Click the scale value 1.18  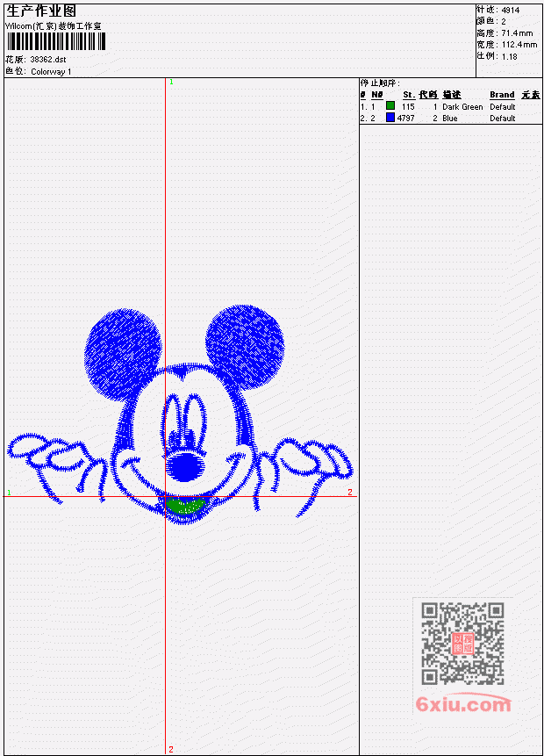tap(509, 56)
